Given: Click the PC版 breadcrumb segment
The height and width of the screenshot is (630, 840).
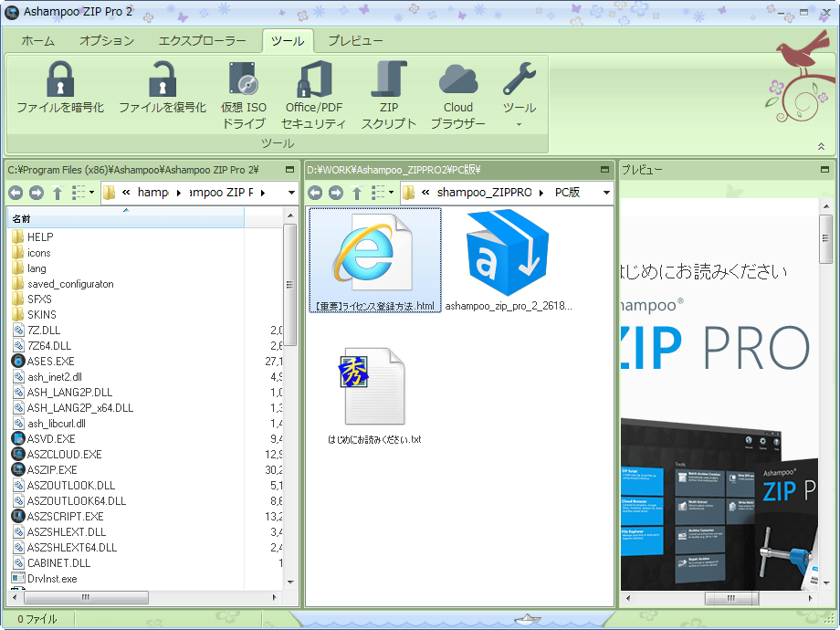Looking at the screenshot, I should coord(567,193).
